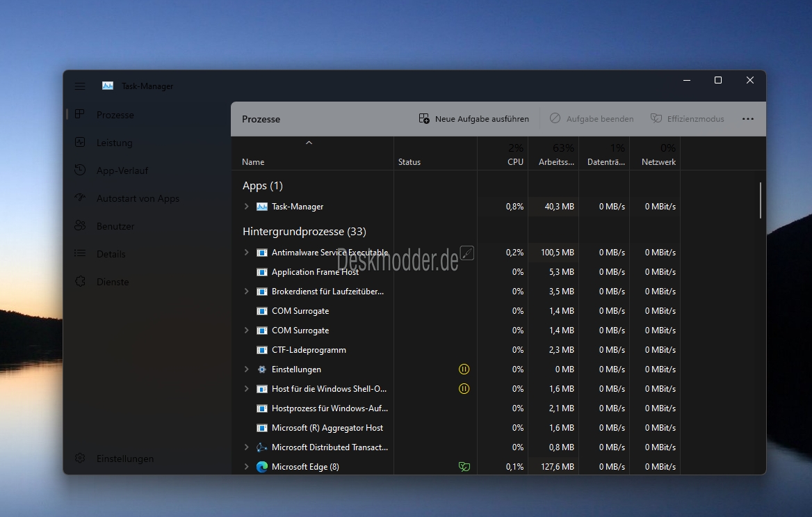Click the Aufgabe beenden button
The height and width of the screenshot is (517, 812).
click(x=592, y=119)
